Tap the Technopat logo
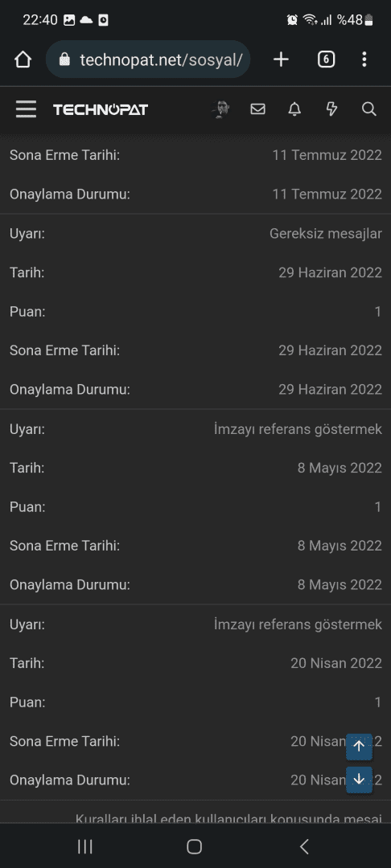 [x=101, y=109]
